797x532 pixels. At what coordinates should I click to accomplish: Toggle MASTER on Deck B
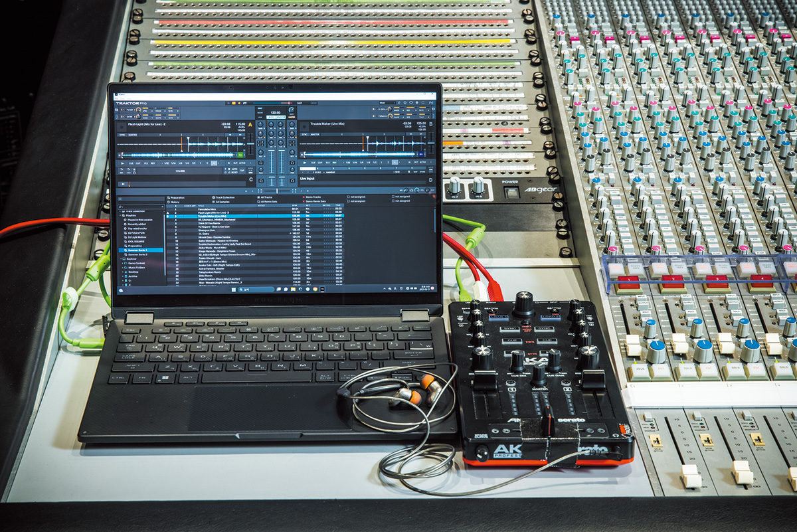[315, 135]
